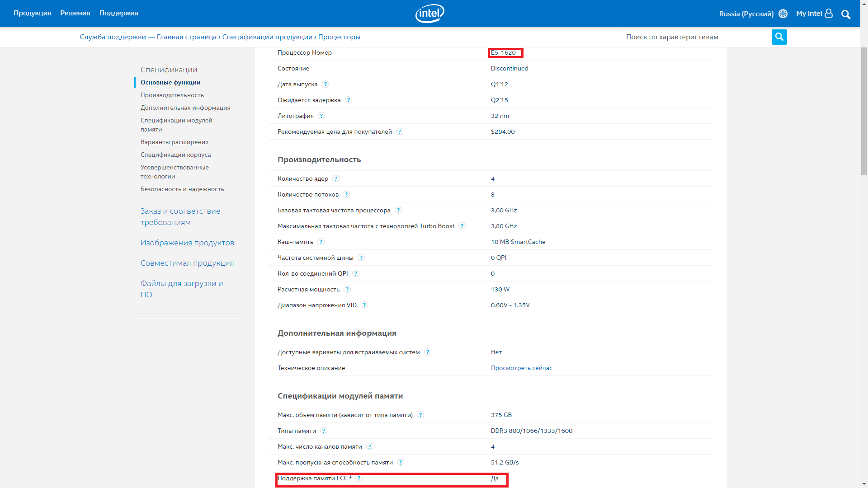Open region selector globe icon

783,14
